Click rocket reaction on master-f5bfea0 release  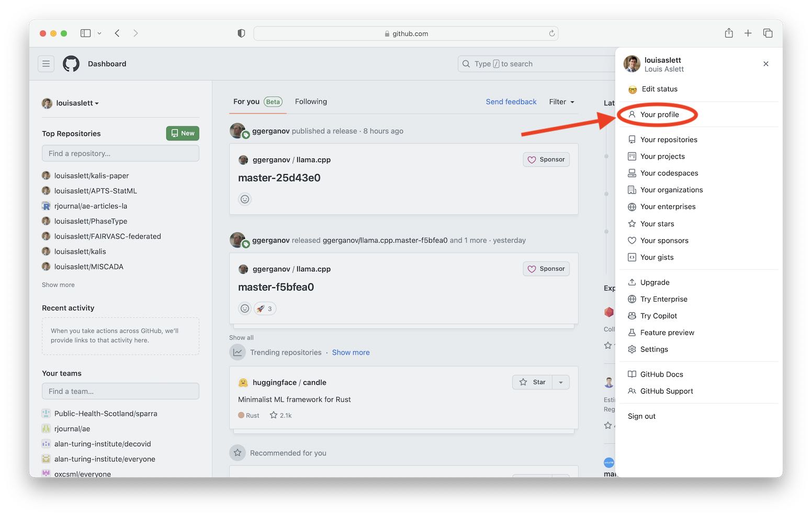[x=265, y=308]
